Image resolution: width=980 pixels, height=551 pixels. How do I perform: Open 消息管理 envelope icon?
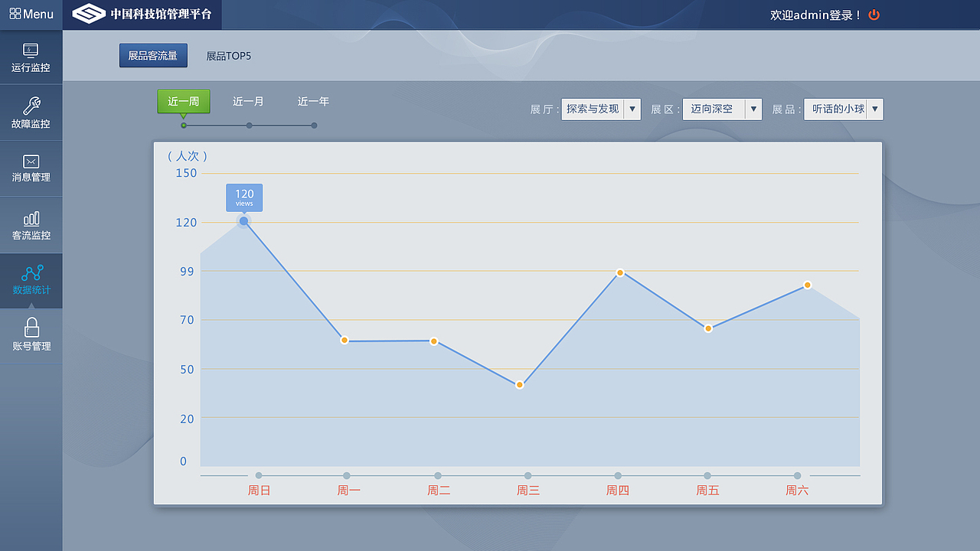point(31,161)
